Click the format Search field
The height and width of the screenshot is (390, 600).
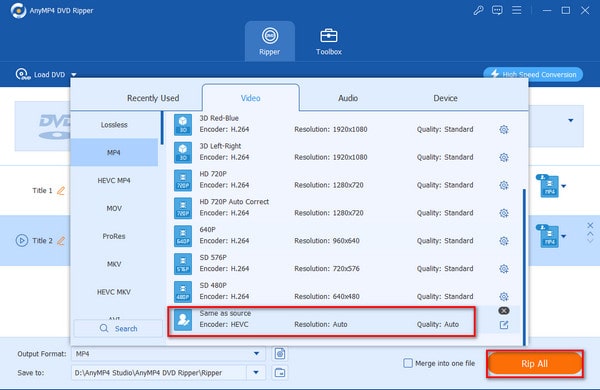(118, 328)
